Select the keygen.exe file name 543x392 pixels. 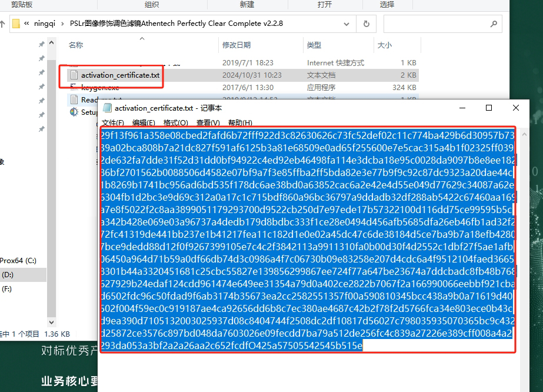100,87
